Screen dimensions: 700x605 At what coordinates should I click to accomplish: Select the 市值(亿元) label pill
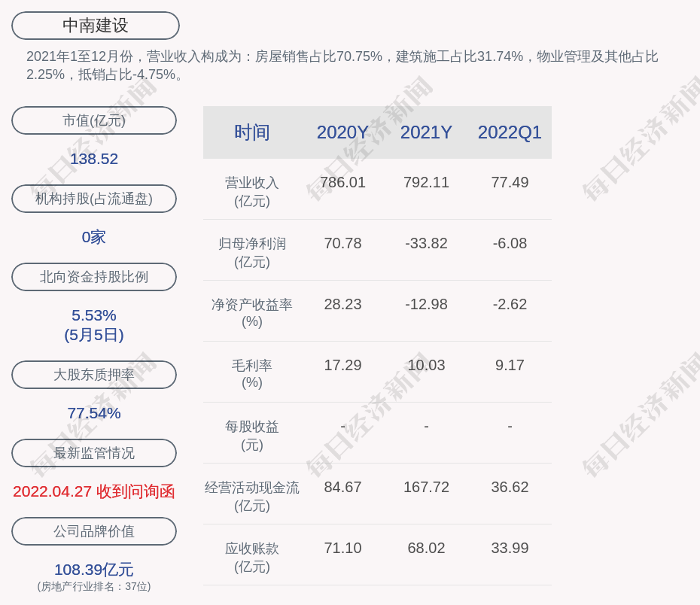(x=94, y=120)
